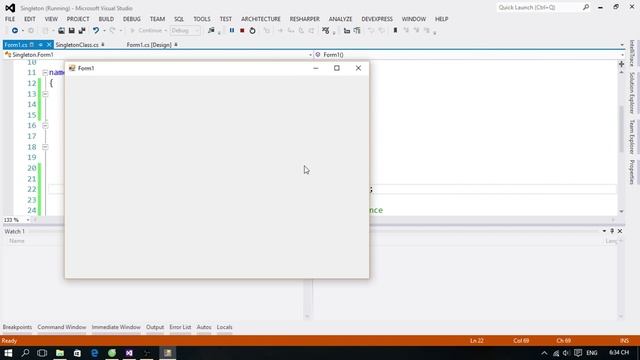Restart the debugging session icon
This screenshot has width=640, height=360.
(x=252, y=31)
